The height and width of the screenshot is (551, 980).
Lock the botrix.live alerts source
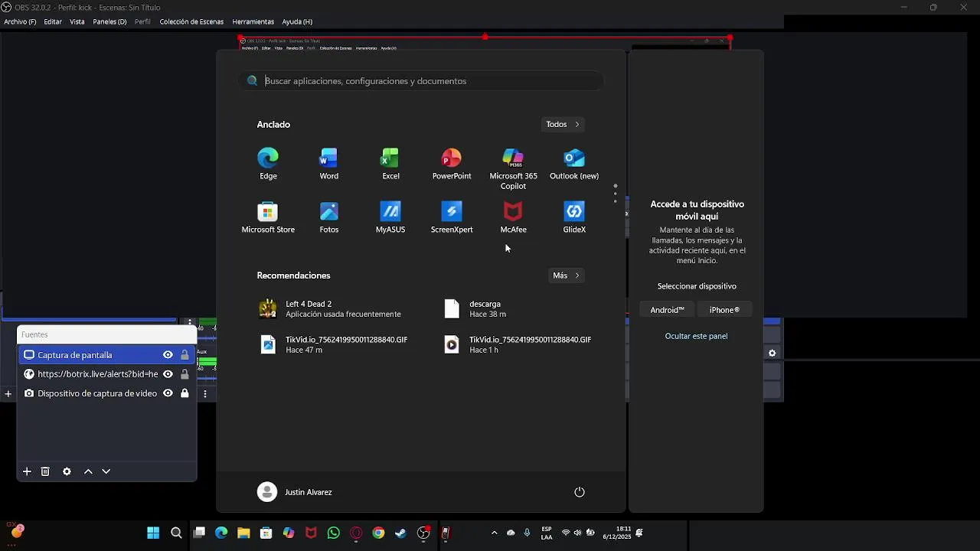(x=185, y=374)
